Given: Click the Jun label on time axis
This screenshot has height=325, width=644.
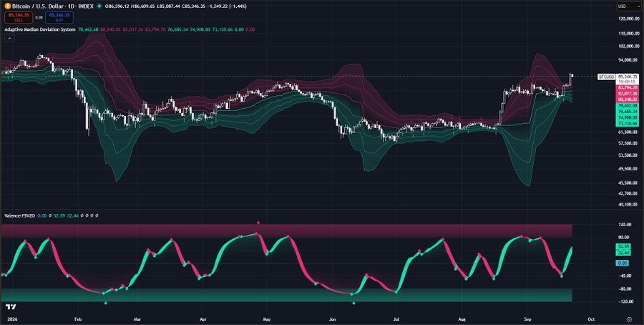Looking at the screenshot, I should 333,319.
